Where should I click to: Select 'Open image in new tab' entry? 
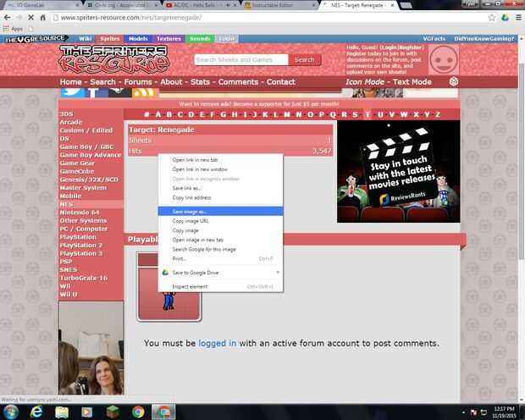220,240
